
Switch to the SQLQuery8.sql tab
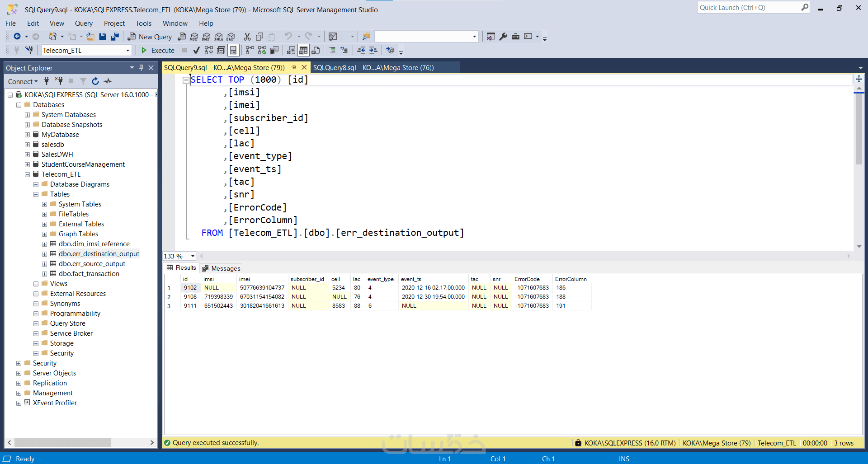pyautogui.click(x=373, y=68)
